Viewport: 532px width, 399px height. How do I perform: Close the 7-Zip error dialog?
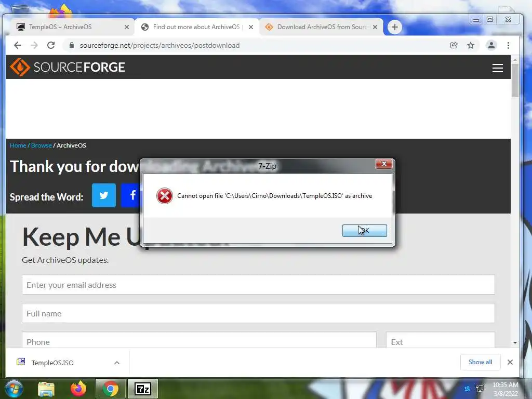click(x=384, y=164)
